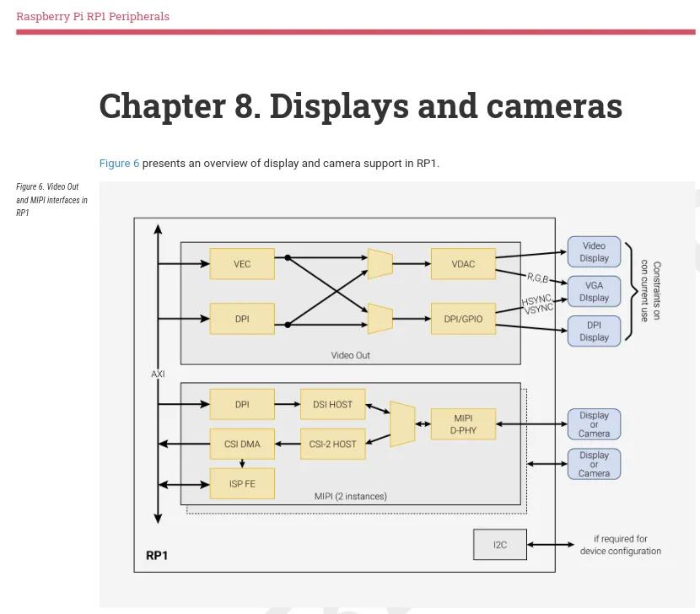Image resolution: width=700 pixels, height=614 pixels.
Task: Click the VDAC block
Action: (463, 263)
